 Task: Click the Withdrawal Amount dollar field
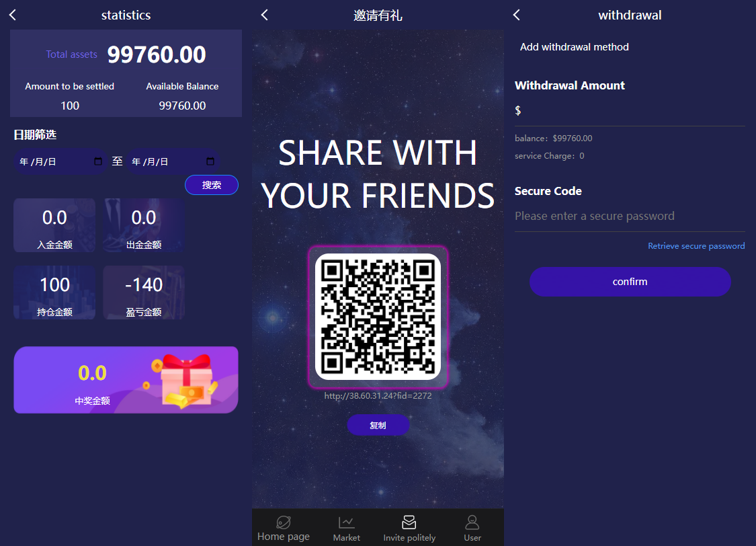pos(630,111)
